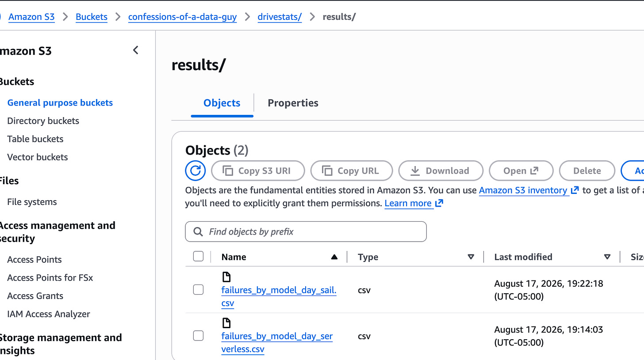Click the August 17, 2026, 19:14:03 timestamp
Screen dimensions: 644x360
548,336
